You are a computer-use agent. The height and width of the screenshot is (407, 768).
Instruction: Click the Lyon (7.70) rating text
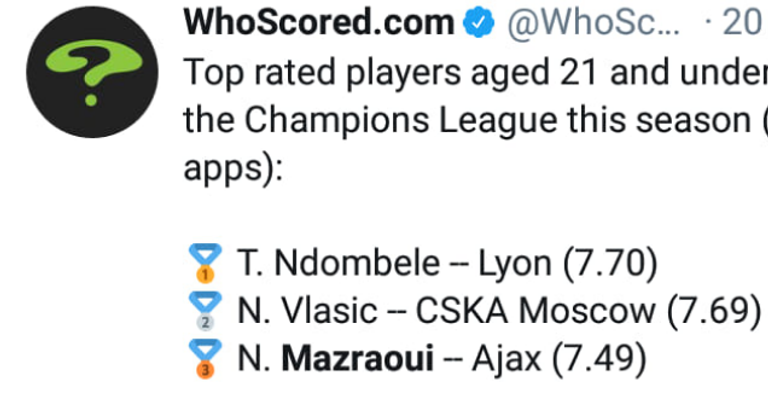[x=568, y=263]
